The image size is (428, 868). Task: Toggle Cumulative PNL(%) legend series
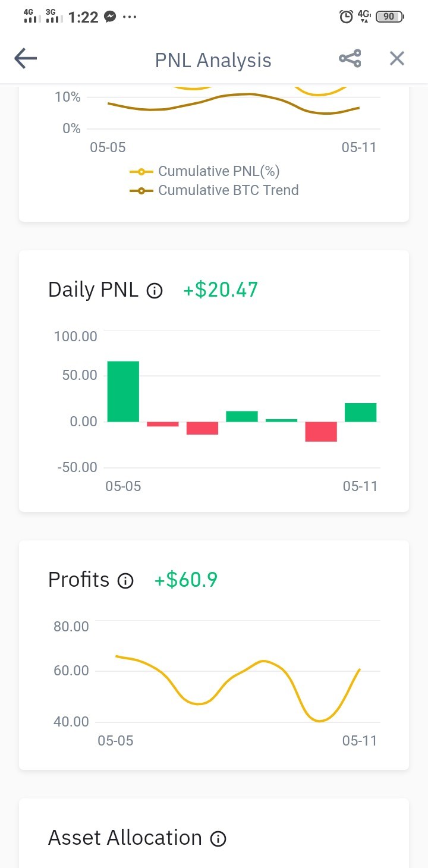click(204, 171)
